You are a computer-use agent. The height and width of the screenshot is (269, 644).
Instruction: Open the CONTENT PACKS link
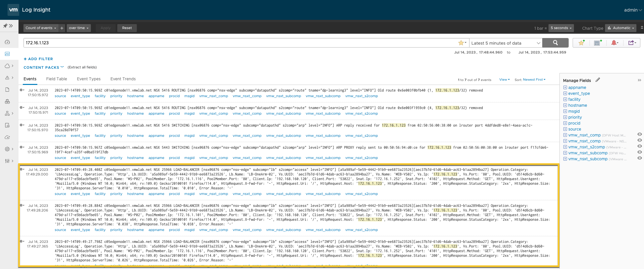click(44, 67)
